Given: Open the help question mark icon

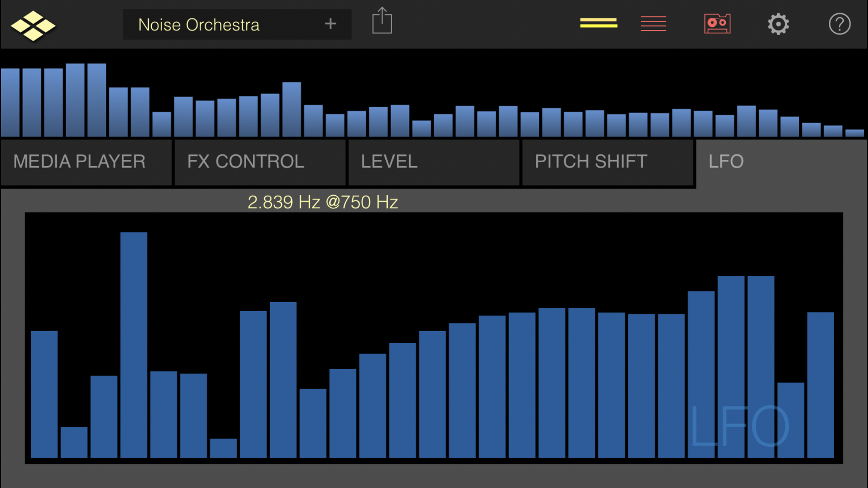Looking at the screenshot, I should 839,24.
